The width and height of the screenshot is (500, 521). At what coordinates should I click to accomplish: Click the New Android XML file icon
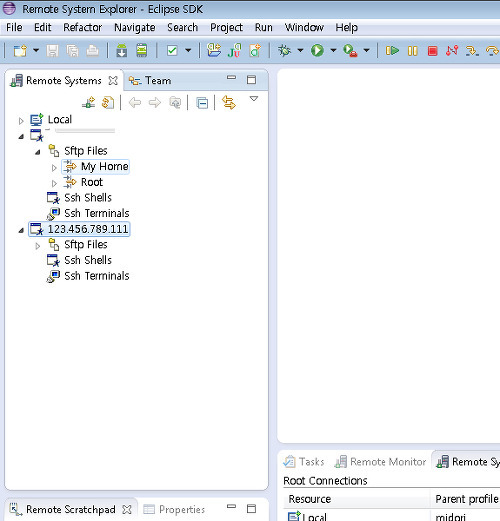point(255,51)
